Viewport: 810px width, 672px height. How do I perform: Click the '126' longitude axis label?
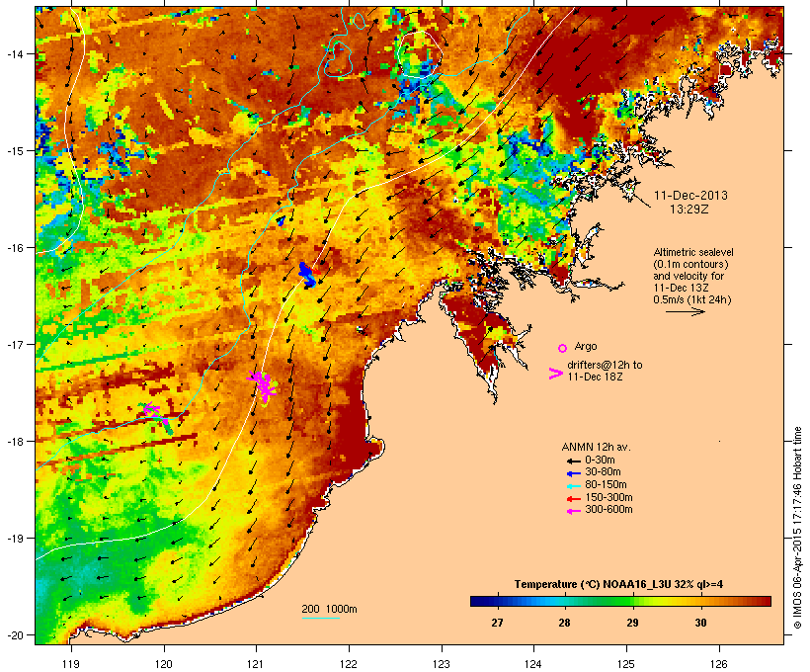[x=718, y=664]
